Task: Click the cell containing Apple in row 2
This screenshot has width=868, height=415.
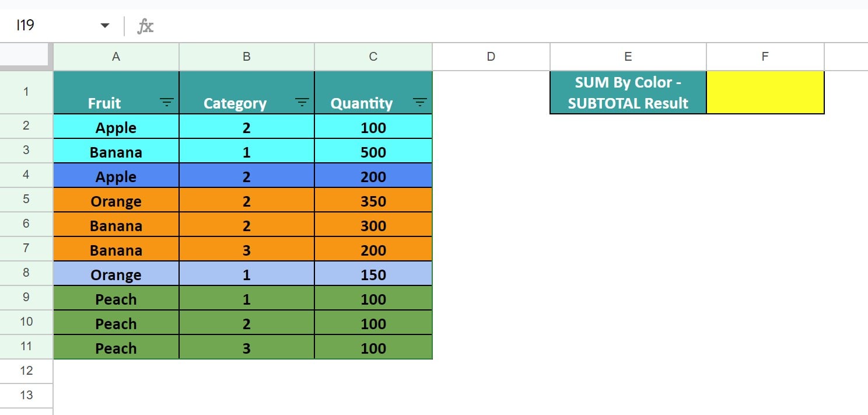Action: [116, 127]
